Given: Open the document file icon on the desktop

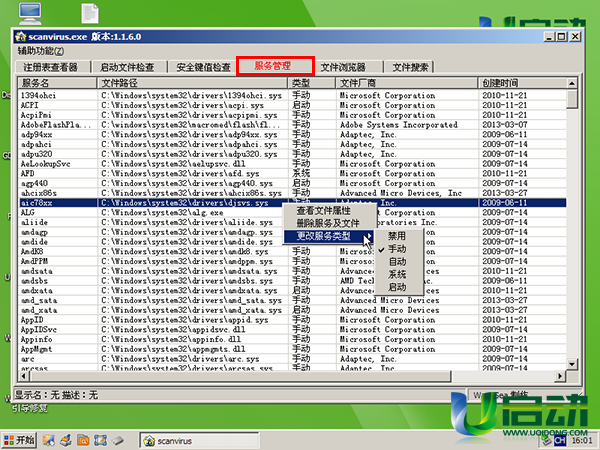Looking at the screenshot, I should (90, 13).
